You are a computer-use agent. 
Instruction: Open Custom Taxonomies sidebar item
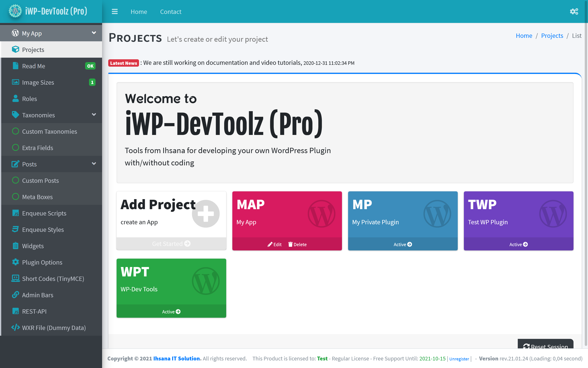[51, 131]
